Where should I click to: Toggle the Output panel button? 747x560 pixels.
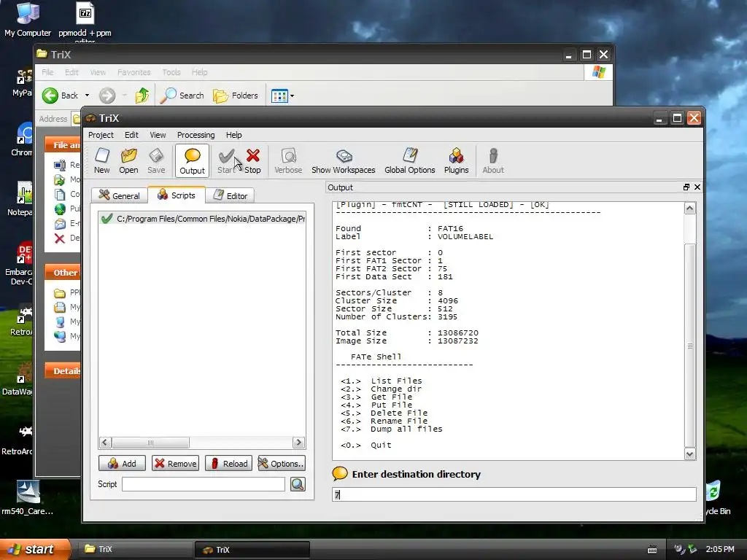coord(192,161)
